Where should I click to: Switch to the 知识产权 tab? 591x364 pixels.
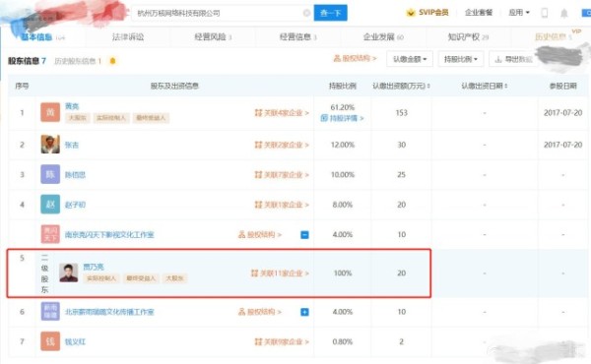coord(468,36)
